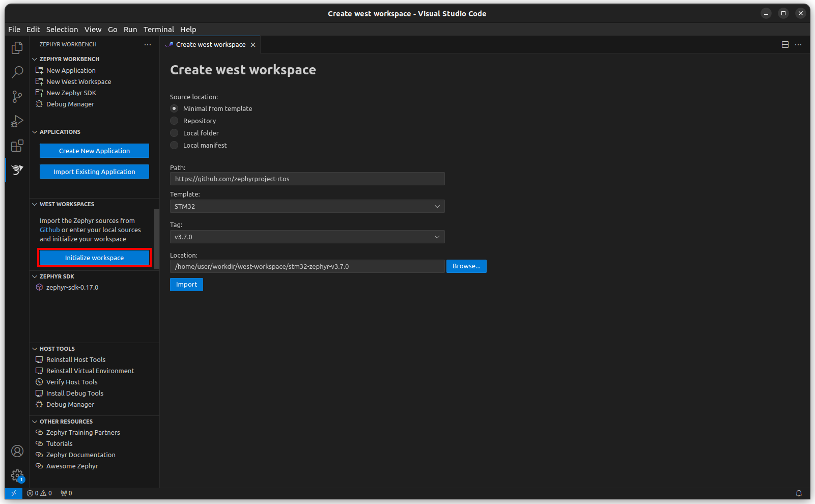
Task: Click the Browse... button
Action: 466,266
